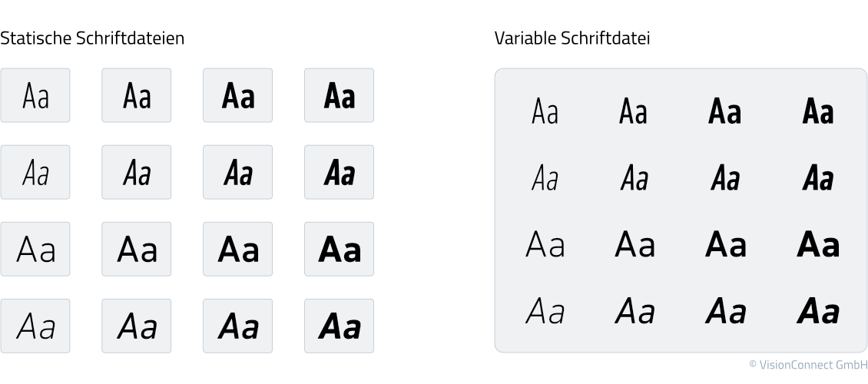
Task: Click the condensed light upright static font tile
Action: point(35,95)
